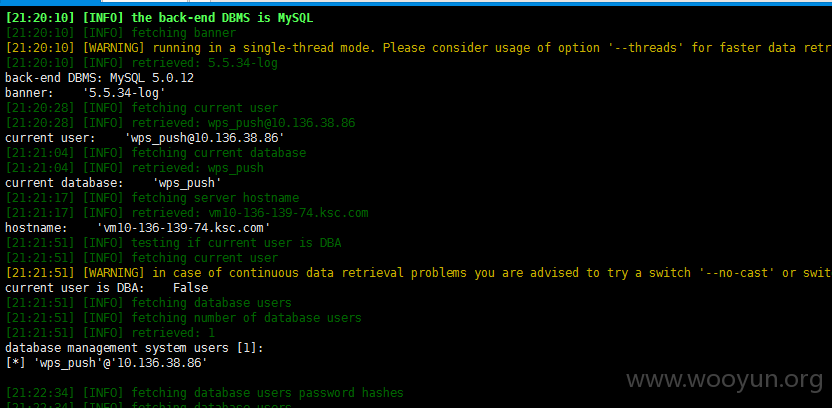
Task: Click the current user value 'wps_push@10.136.38.86'
Action: click(x=205, y=138)
